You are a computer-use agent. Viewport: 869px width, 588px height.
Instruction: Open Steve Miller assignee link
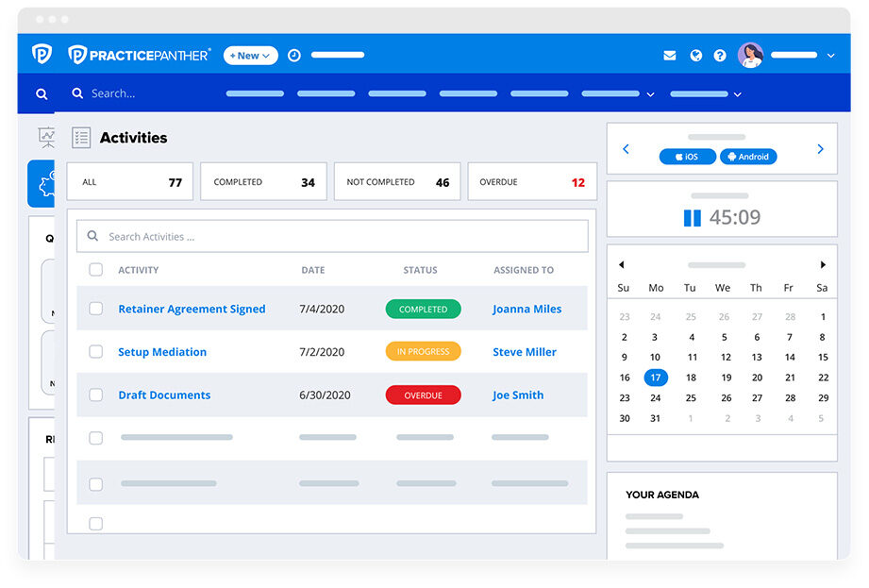pos(525,352)
